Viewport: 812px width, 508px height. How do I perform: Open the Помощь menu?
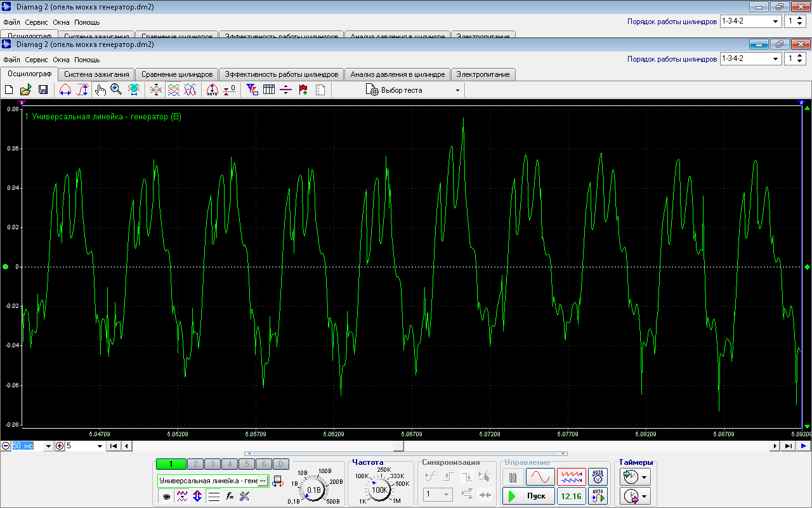pyautogui.click(x=87, y=60)
